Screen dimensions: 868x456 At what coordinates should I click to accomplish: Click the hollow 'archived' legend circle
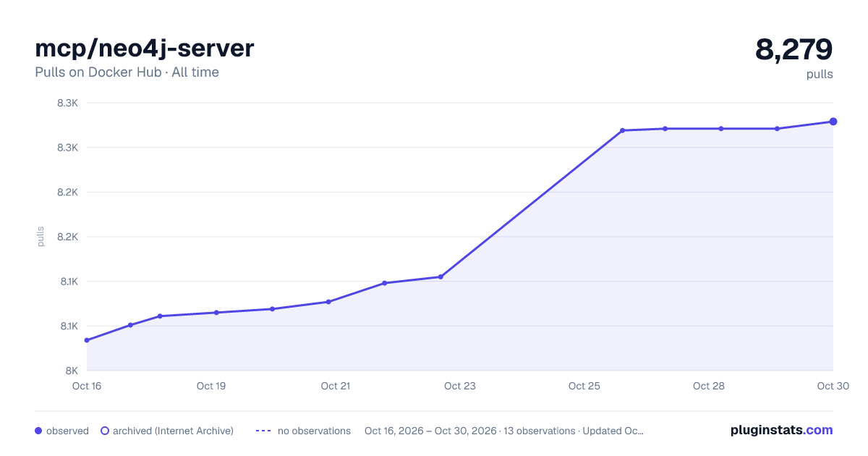coord(104,431)
